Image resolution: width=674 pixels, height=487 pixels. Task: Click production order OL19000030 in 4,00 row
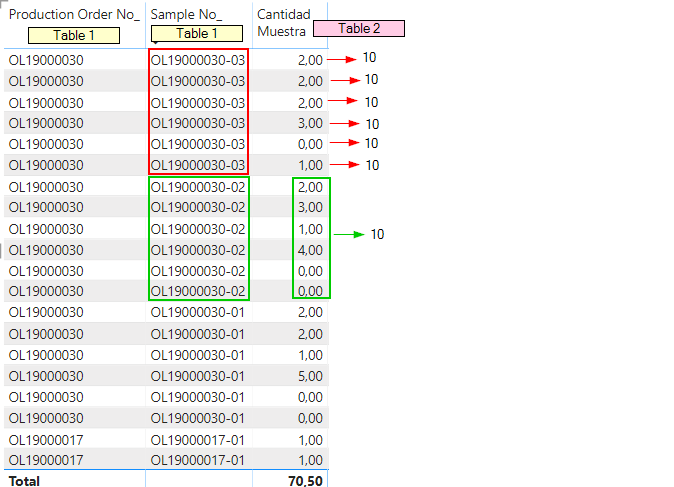tap(46, 250)
